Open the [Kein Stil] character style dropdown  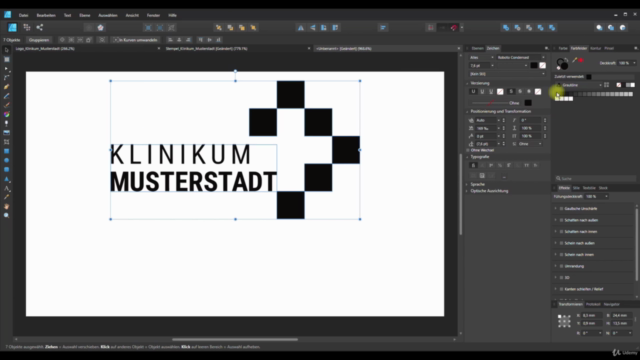[507, 74]
